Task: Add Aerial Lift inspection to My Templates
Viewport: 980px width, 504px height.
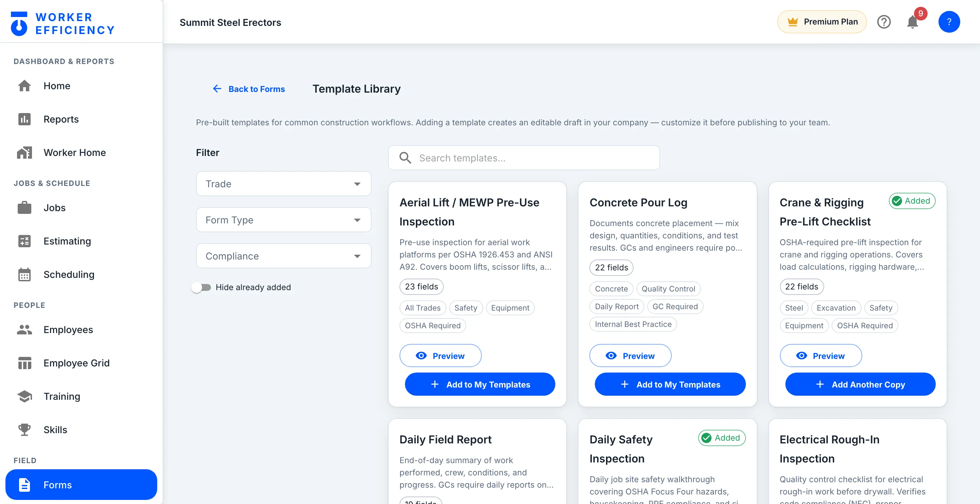Action: tap(480, 384)
